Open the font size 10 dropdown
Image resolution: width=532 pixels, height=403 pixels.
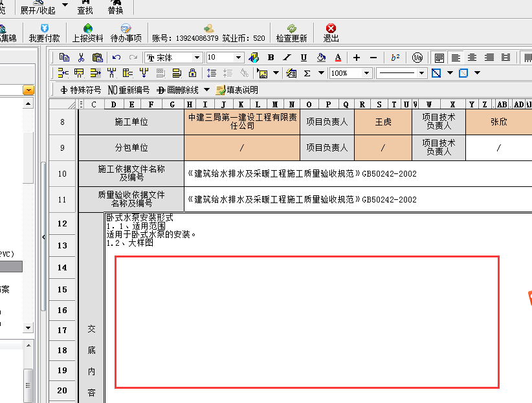[x=239, y=58]
